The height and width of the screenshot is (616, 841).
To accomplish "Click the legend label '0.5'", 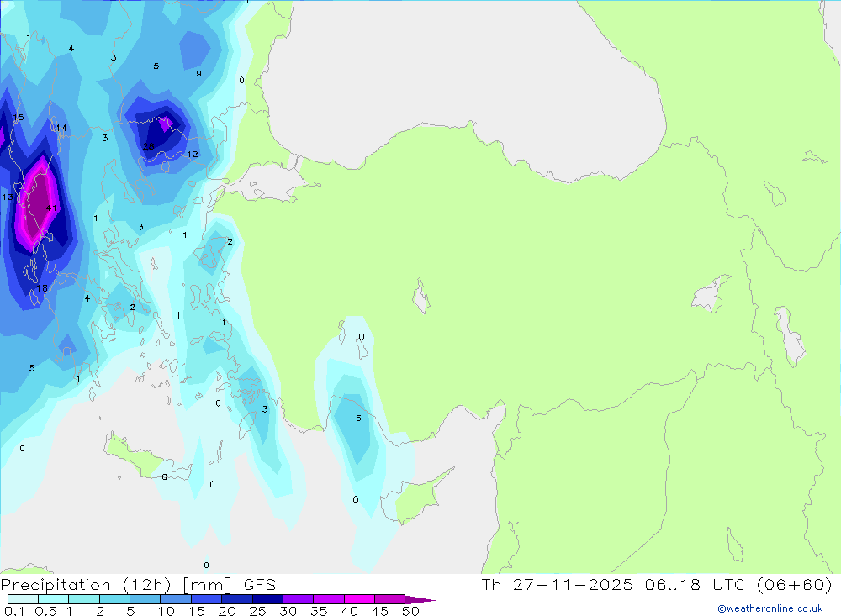I will tap(45, 611).
